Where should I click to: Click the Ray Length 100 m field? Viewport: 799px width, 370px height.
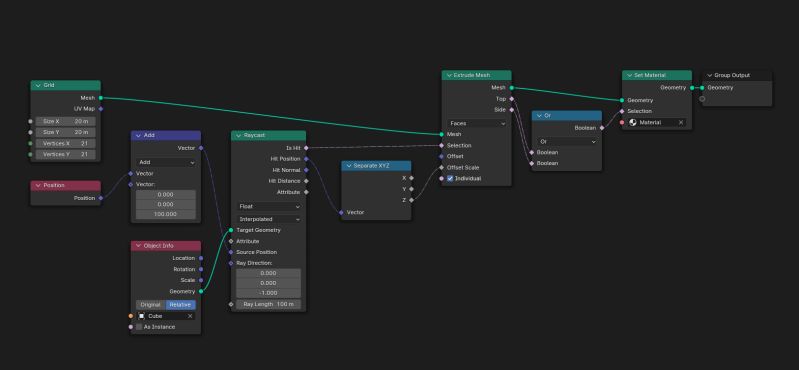pyautogui.click(x=268, y=304)
